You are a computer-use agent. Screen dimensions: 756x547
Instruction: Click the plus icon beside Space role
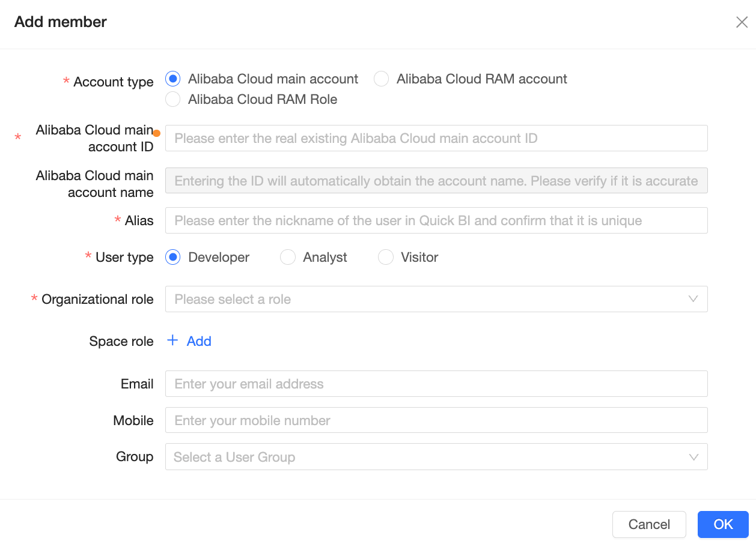172,340
